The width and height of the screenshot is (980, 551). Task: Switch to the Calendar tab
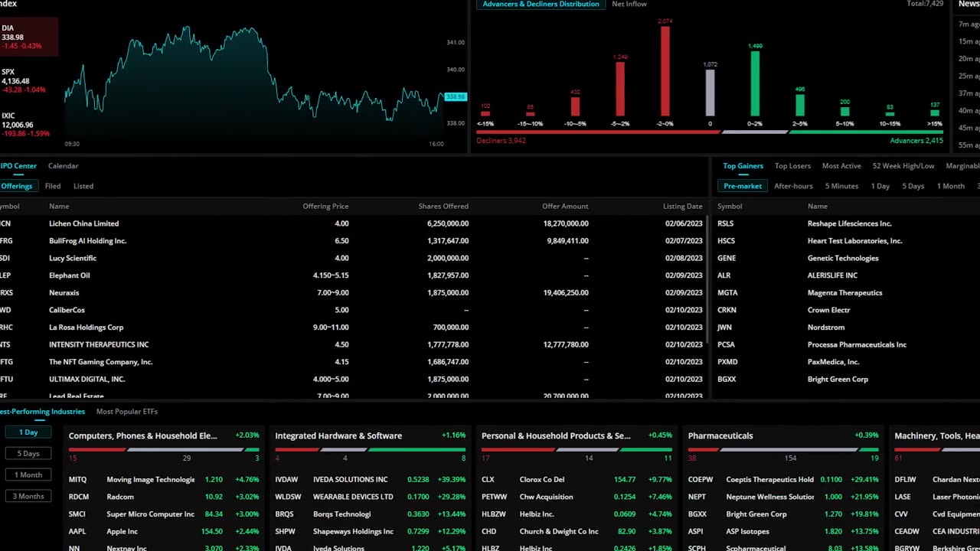(x=63, y=166)
